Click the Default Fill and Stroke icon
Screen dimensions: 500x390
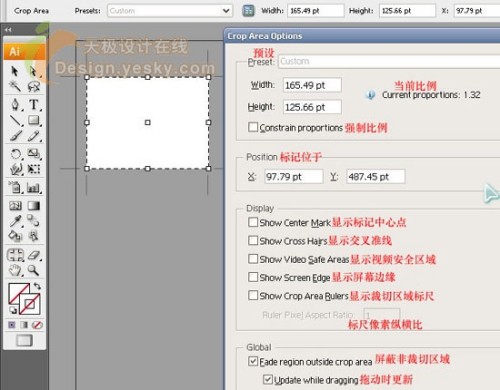(x=13, y=311)
